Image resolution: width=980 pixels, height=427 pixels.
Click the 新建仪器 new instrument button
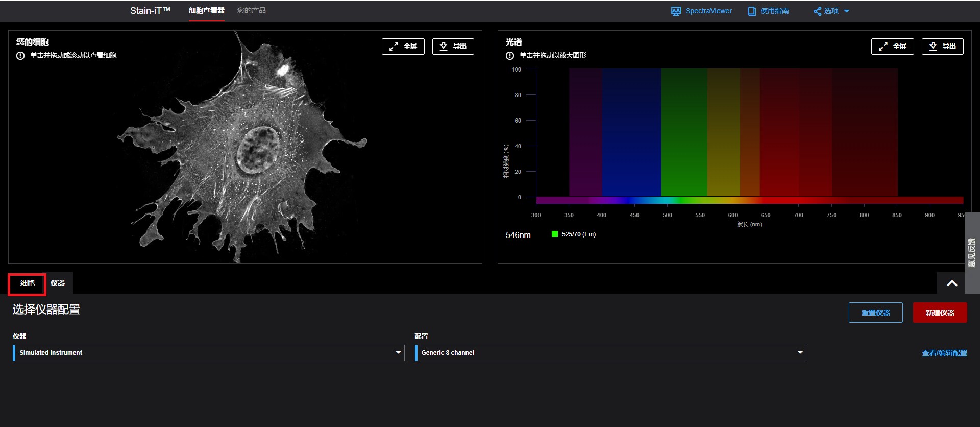click(x=940, y=313)
